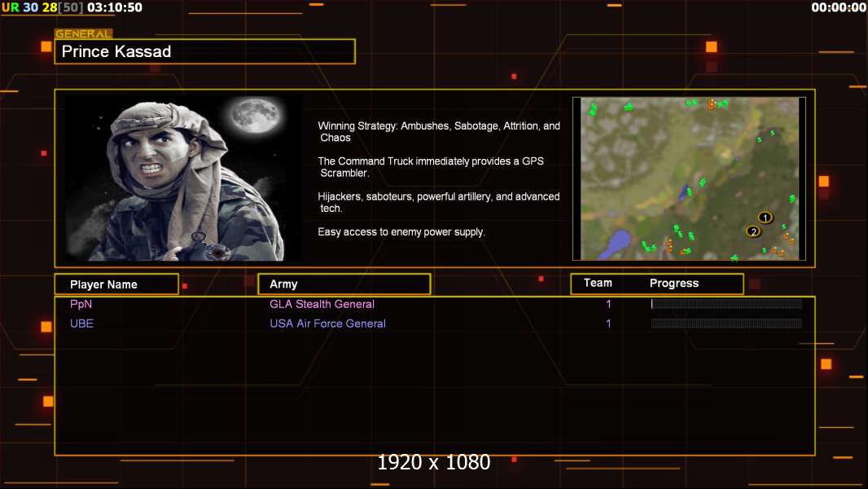Select the Prince Kassad name field
Screen dimensions: 868x489
point(205,51)
